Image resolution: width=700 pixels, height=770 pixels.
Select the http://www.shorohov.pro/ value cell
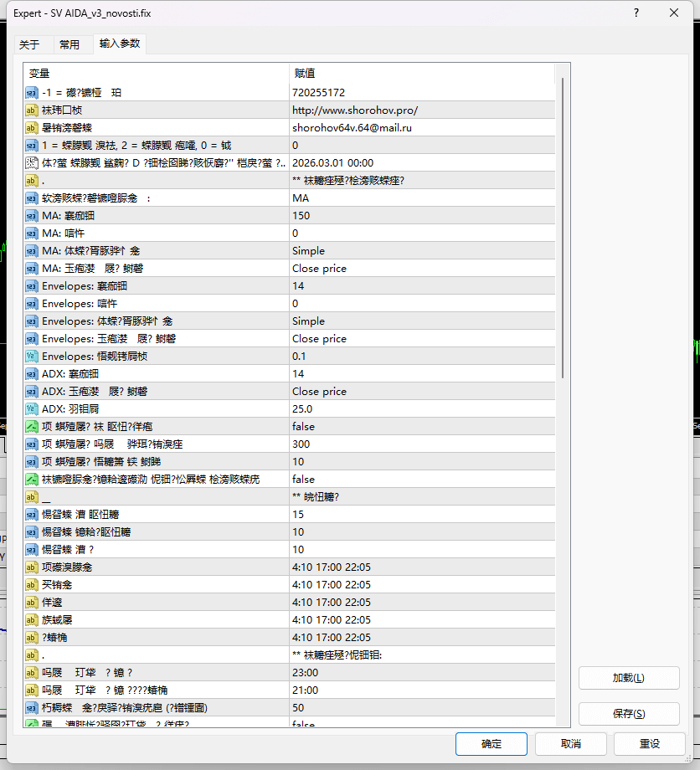pyautogui.click(x=423, y=110)
